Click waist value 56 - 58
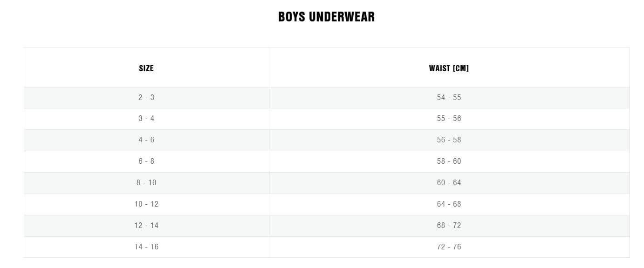The height and width of the screenshot is (268, 644). (449, 140)
